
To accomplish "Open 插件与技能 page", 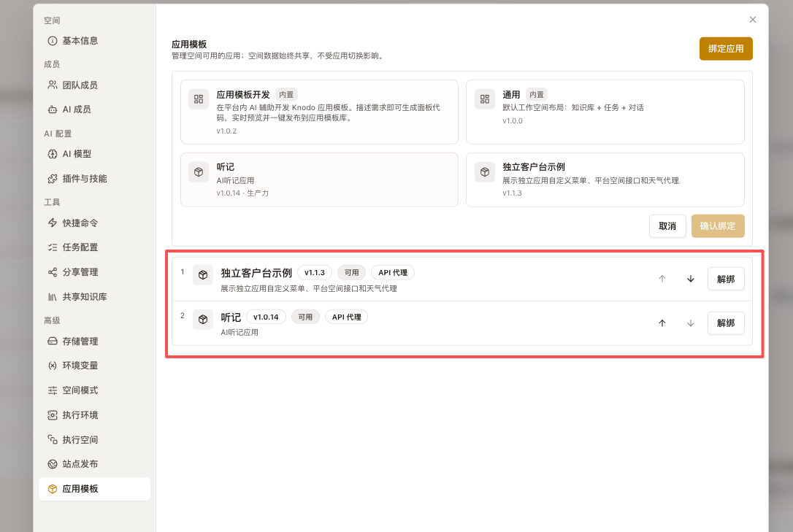I will tap(94, 178).
